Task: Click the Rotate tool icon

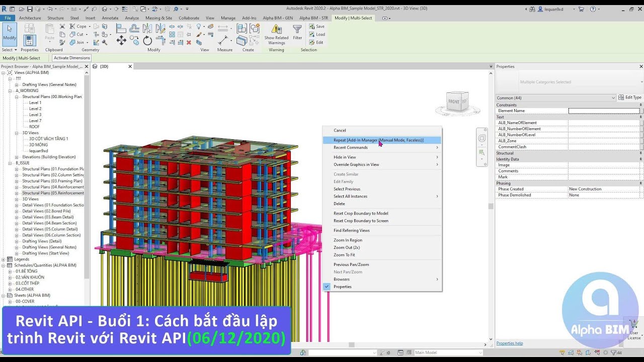Action: [x=147, y=41]
